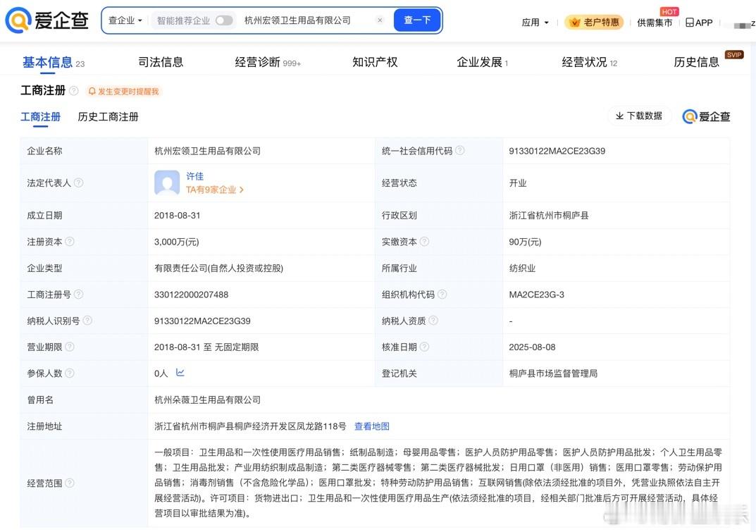Open the 许佳 legal representative link
756x532 pixels.
[x=194, y=176]
